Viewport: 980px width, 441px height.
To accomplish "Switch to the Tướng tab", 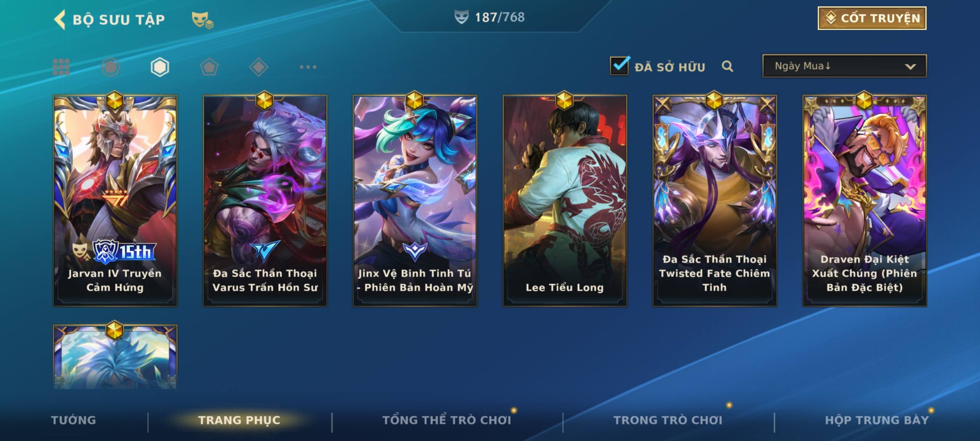I will (x=73, y=420).
